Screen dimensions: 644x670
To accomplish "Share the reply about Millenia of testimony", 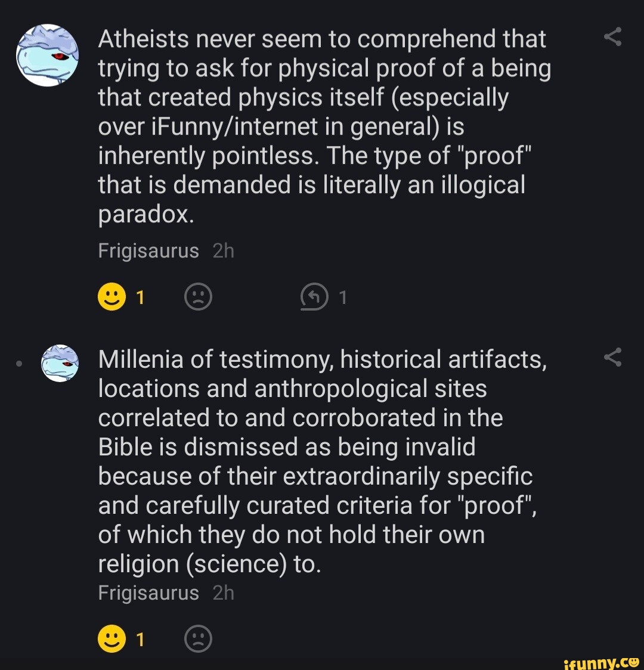I will coord(612,358).
